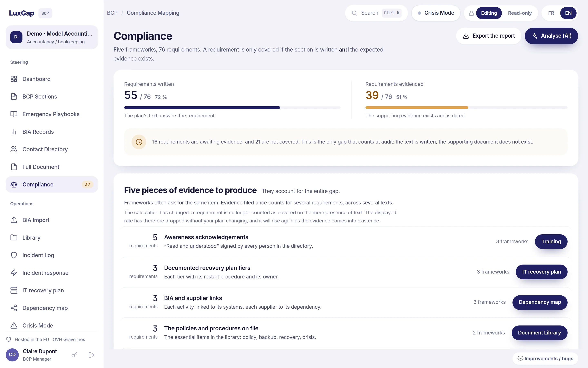The width and height of the screenshot is (588, 368).
Task: Open Incident Log shield icon
Action: coord(14,255)
